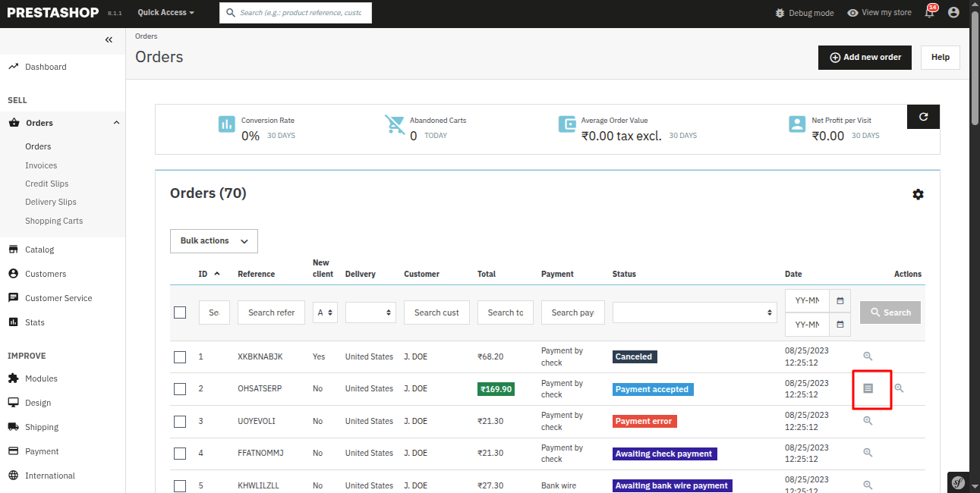Click the orders filter Search button
980x493 pixels.
coord(890,312)
